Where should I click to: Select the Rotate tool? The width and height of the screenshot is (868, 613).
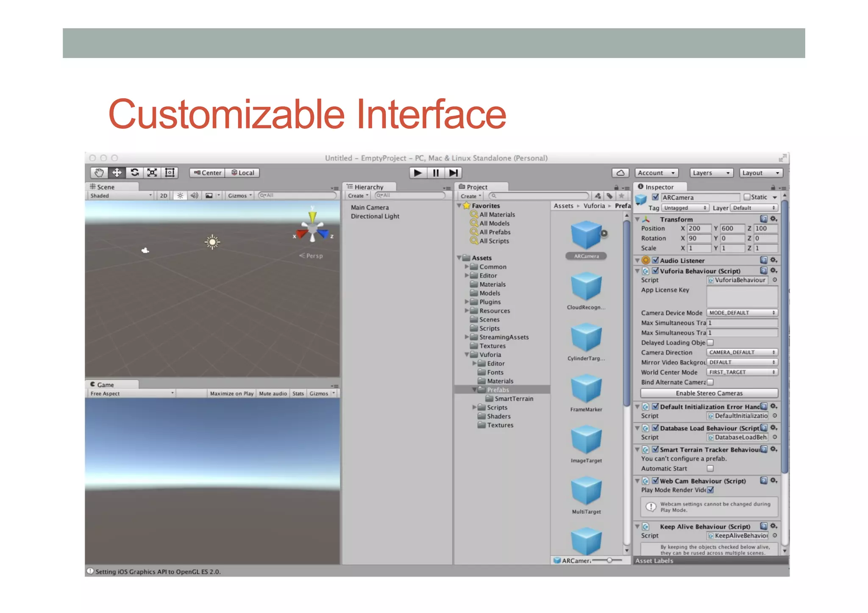click(x=135, y=173)
